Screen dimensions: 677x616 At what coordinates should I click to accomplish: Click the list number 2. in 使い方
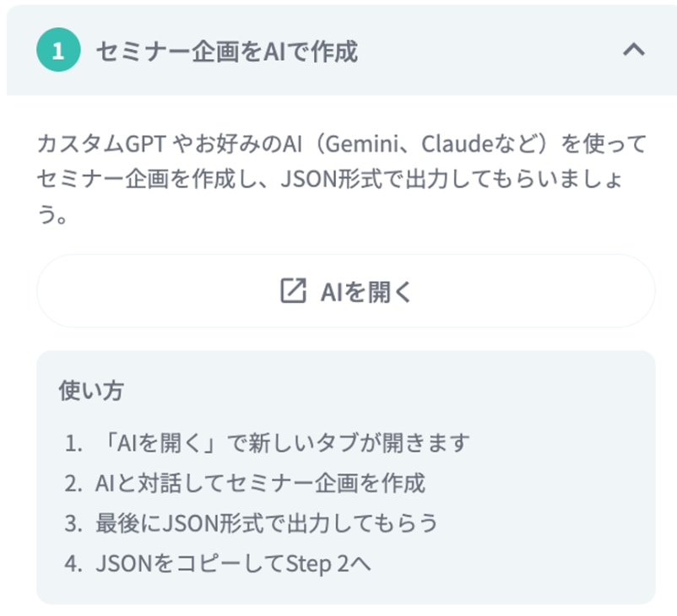(74, 483)
